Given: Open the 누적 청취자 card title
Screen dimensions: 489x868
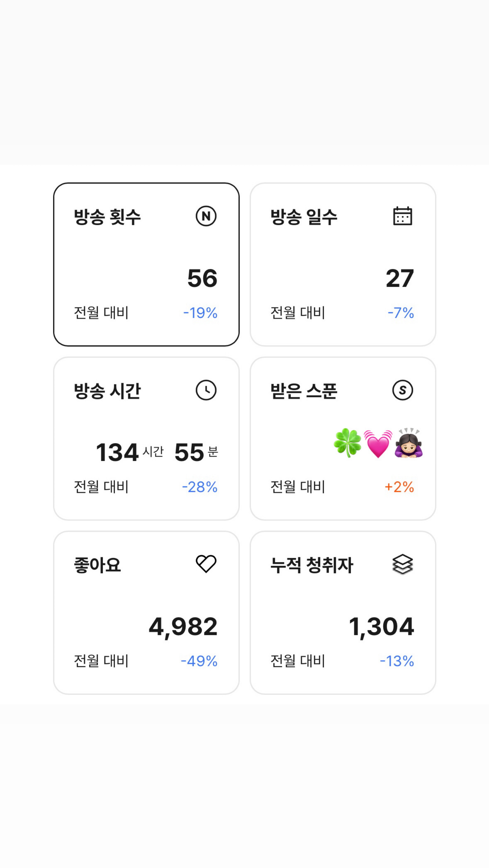Looking at the screenshot, I should (312, 565).
